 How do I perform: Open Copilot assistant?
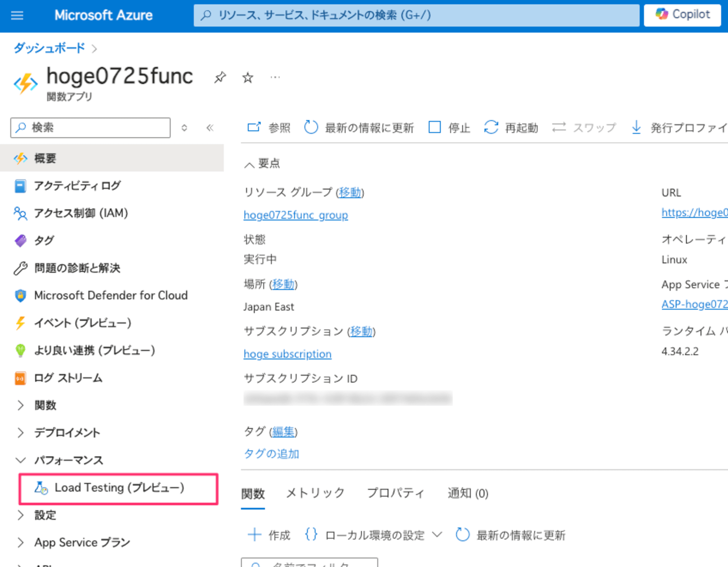[682, 15]
